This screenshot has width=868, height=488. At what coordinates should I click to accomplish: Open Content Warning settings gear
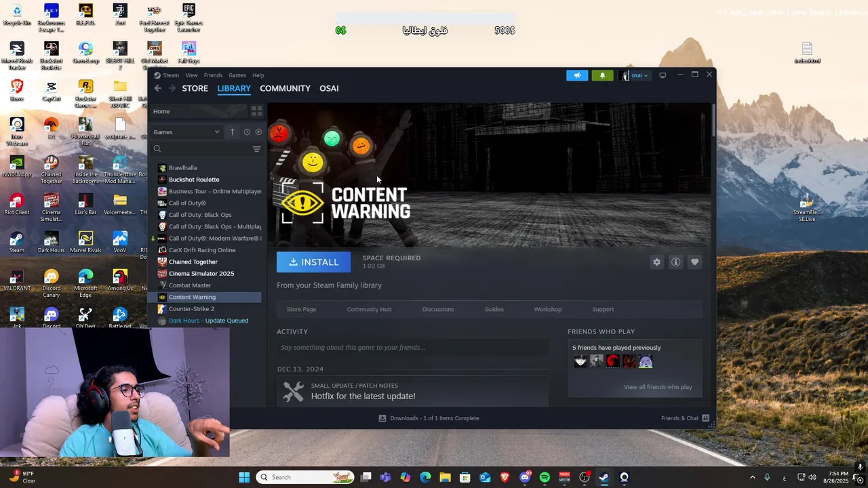coord(656,262)
